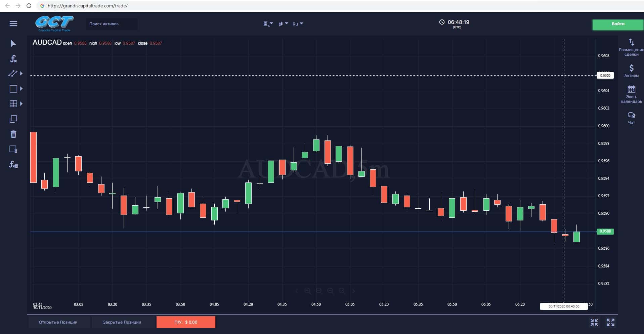
Task: Open the timeframe interval dropdown
Action: (x=268, y=24)
